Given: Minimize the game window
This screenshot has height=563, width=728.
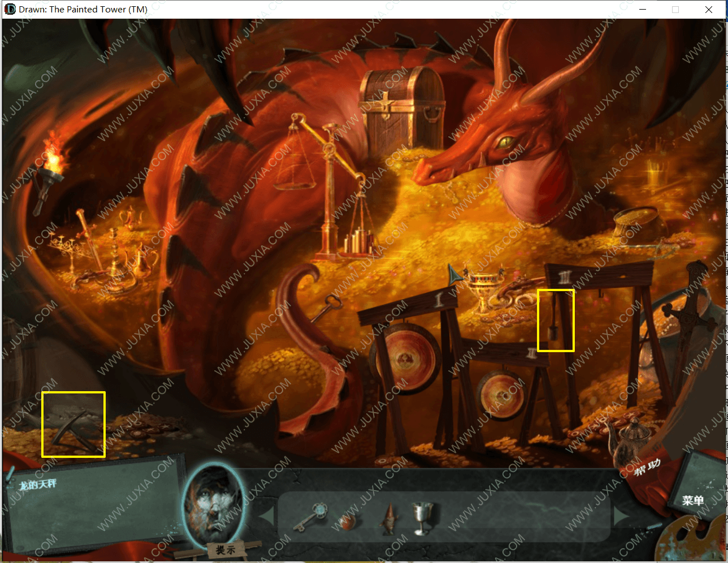Looking at the screenshot, I should click(x=643, y=9).
